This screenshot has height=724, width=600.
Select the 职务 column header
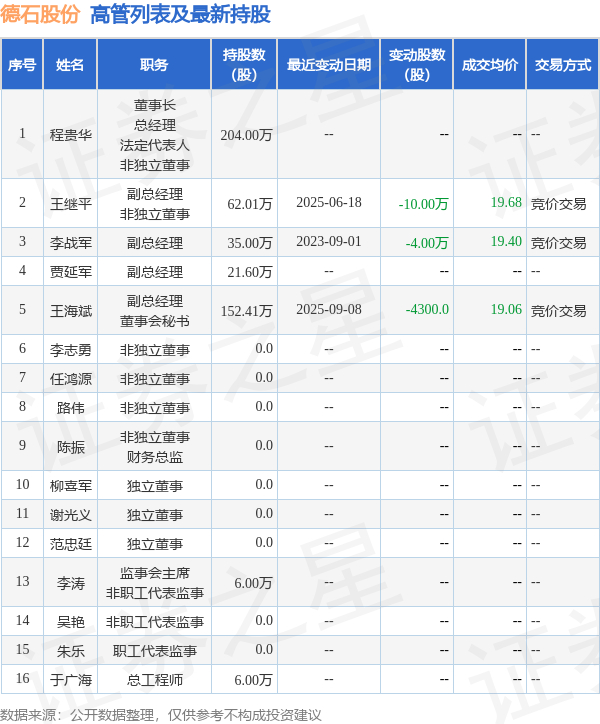pyautogui.click(x=154, y=65)
